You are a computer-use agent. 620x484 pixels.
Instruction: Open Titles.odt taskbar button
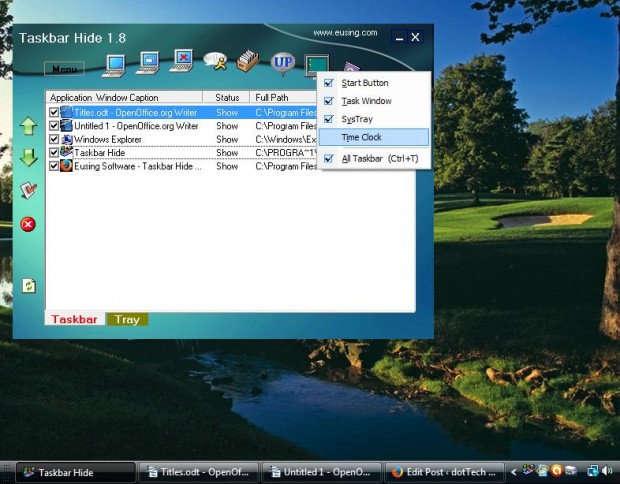click(x=199, y=472)
